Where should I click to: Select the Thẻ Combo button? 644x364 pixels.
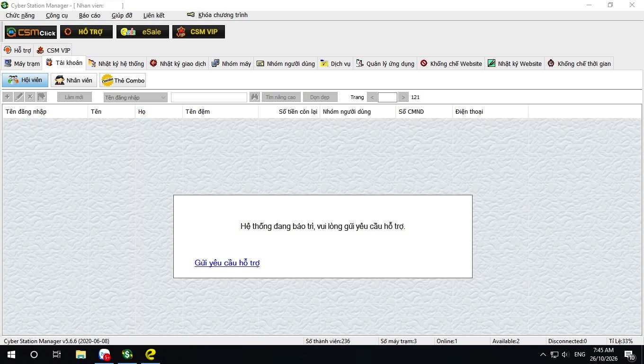[123, 80]
